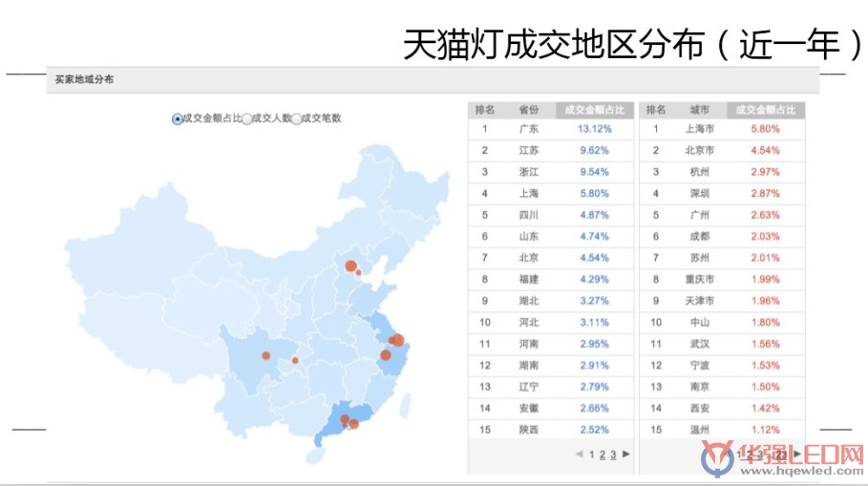Viewport: 868px width, 486px height.
Task: Click the 上海市 city row
Action: [722, 129]
